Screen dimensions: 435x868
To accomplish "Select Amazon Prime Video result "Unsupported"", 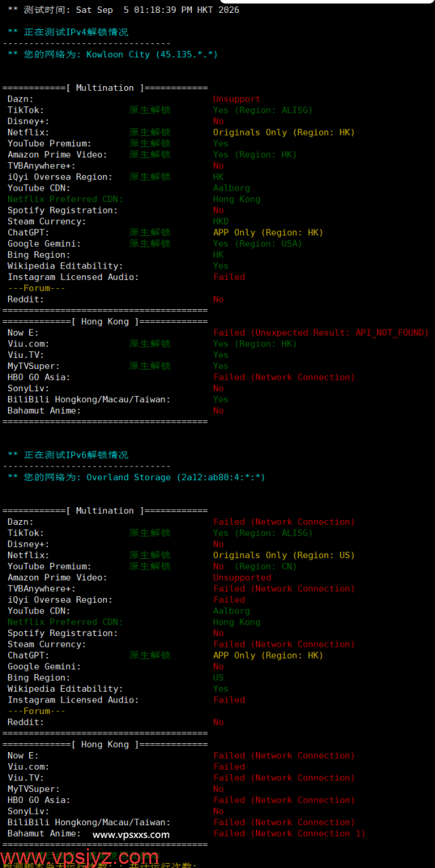I will tap(242, 578).
